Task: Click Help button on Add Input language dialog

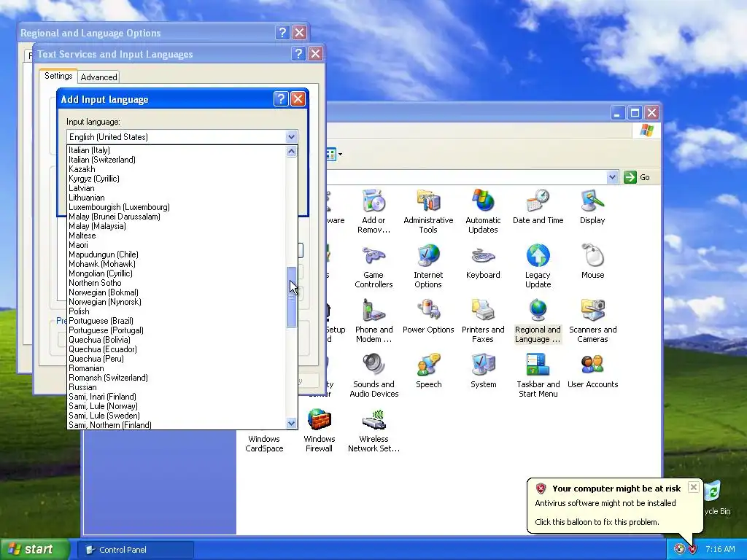Action: [x=281, y=98]
